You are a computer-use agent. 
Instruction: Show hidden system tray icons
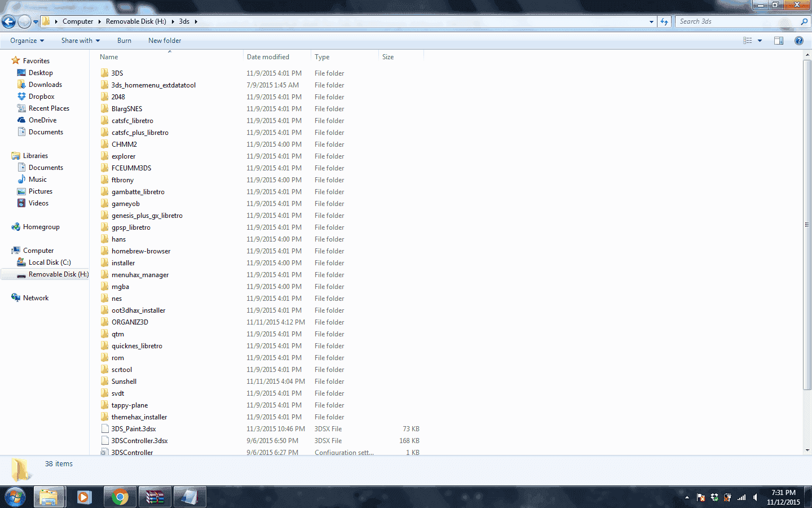pos(687,497)
